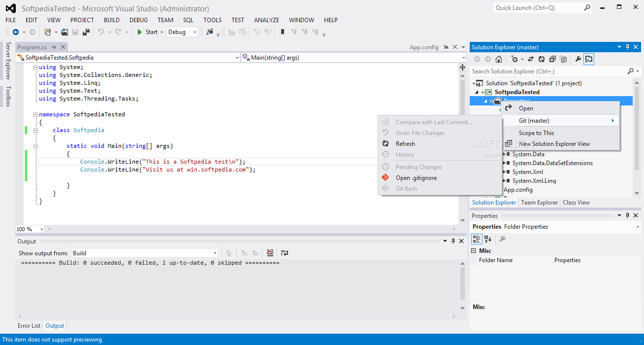Select System.Data.DataSetExtensions reference

(552, 163)
